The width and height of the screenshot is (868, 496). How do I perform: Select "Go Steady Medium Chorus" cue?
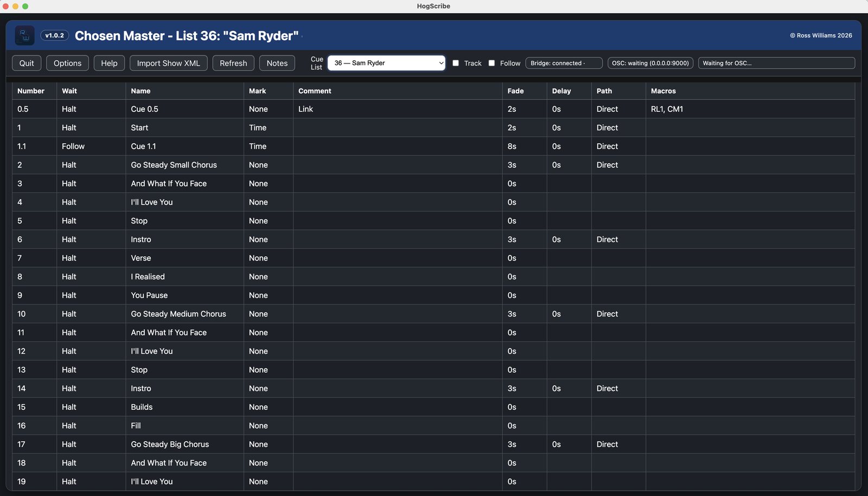pos(178,314)
